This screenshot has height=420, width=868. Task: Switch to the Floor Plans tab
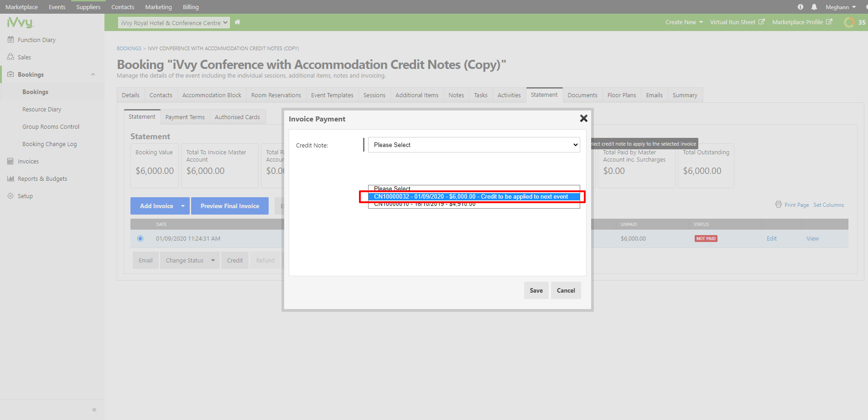(621, 95)
